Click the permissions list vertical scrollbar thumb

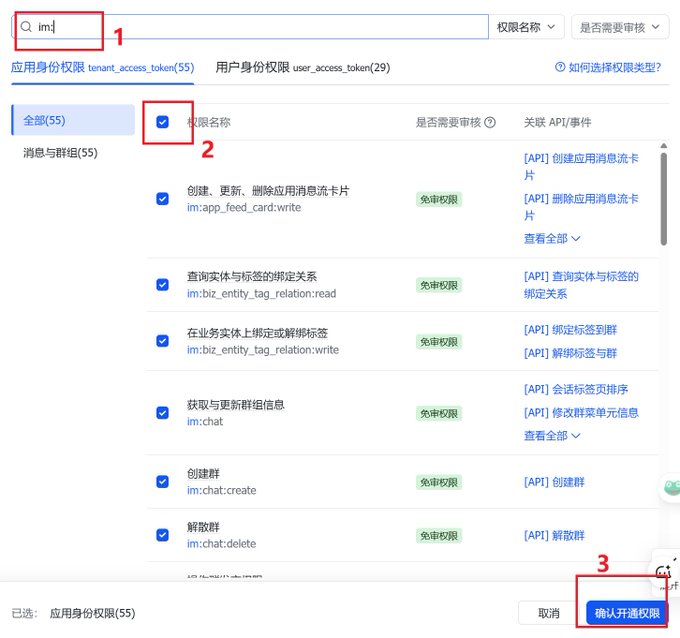[664, 199]
